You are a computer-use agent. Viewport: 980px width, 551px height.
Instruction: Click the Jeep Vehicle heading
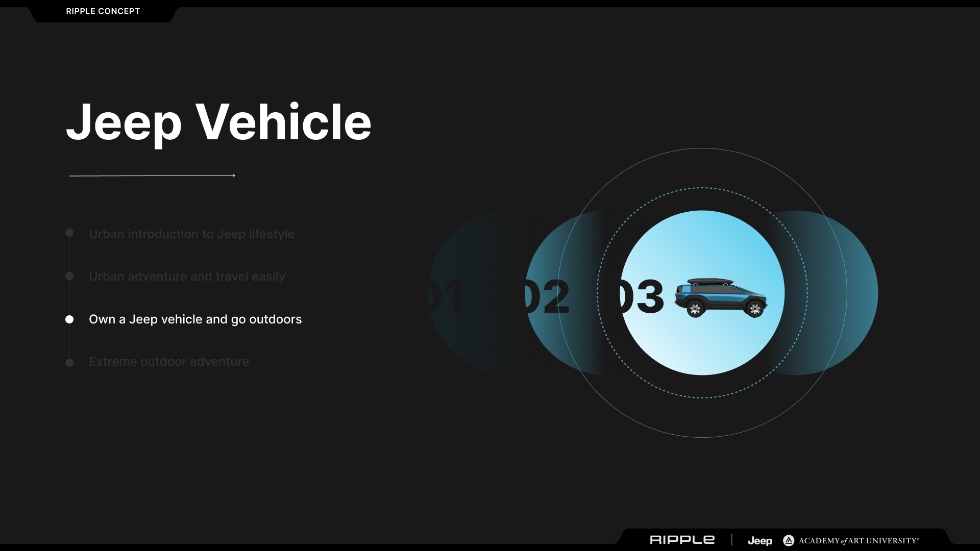pyautogui.click(x=218, y=122)
